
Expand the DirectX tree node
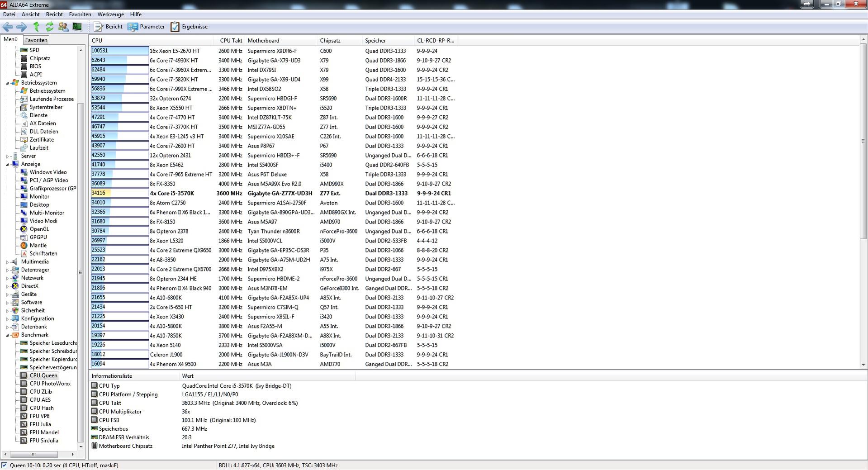[x=8, y=286]
